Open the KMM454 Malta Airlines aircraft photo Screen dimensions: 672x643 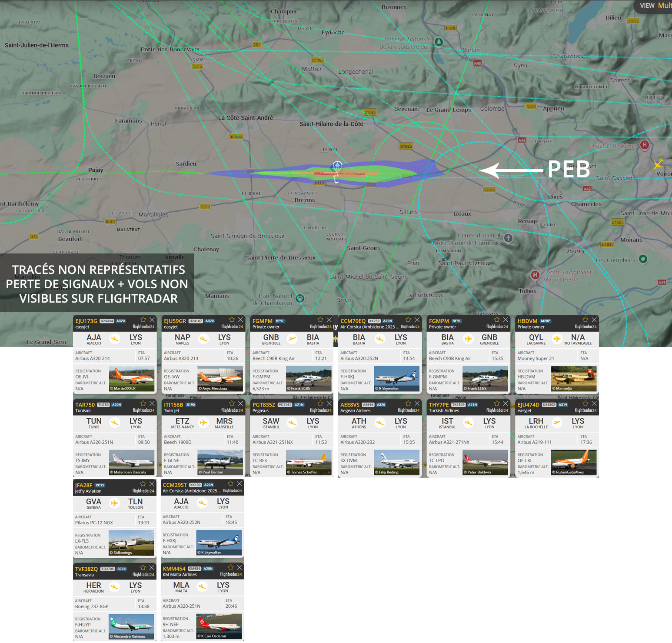(219, 626)
